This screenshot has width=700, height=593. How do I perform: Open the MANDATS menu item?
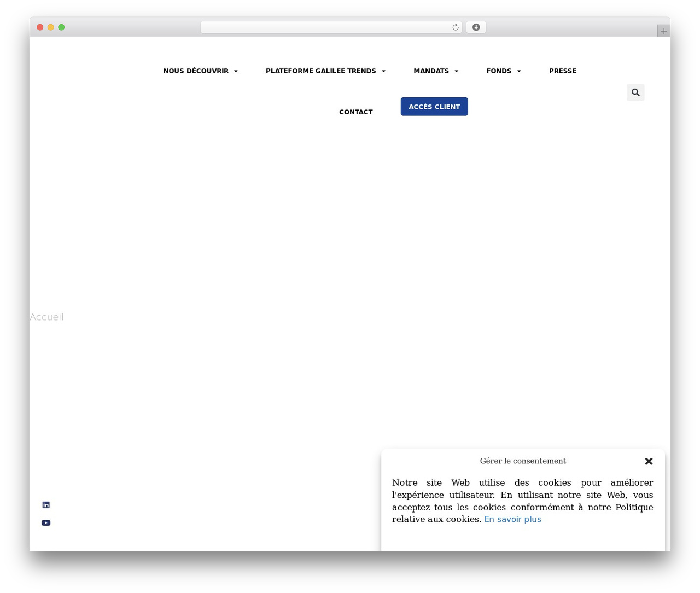pyautogui.click(x=431, y=71)
